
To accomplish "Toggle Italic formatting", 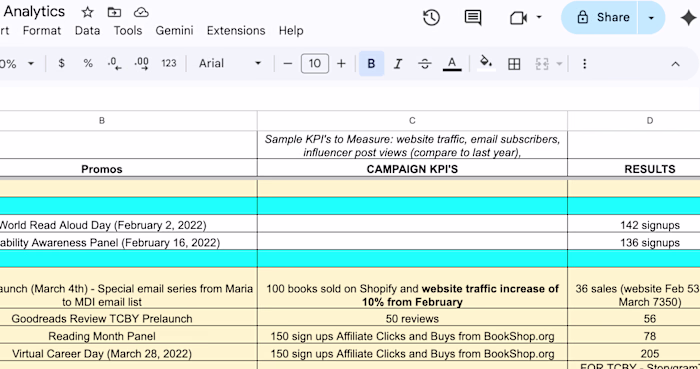I will (398, 64).
